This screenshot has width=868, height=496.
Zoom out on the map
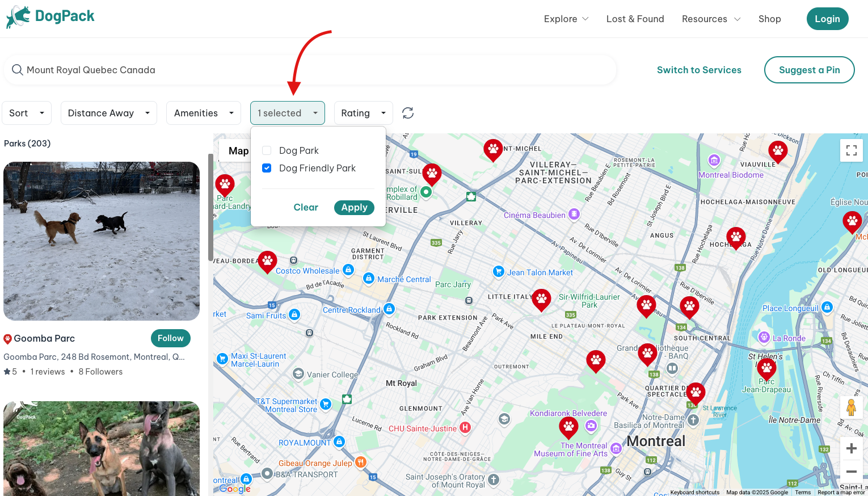pos(851,472)
